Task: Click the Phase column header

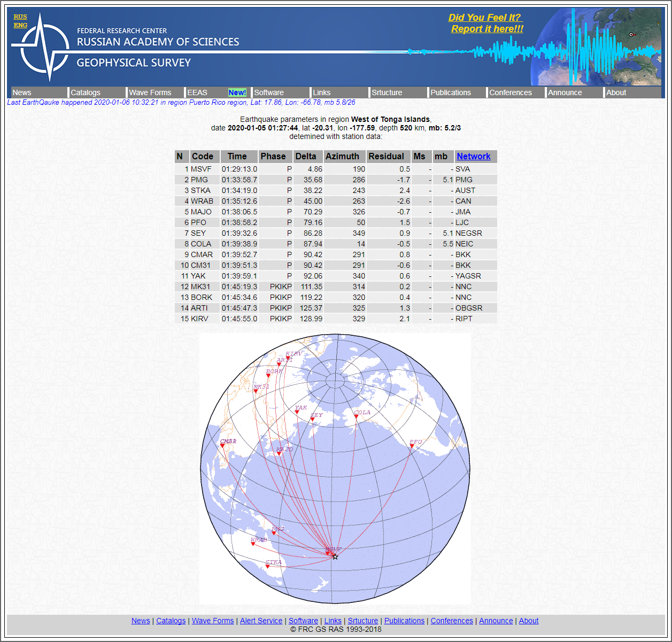Action: [276, 157]
